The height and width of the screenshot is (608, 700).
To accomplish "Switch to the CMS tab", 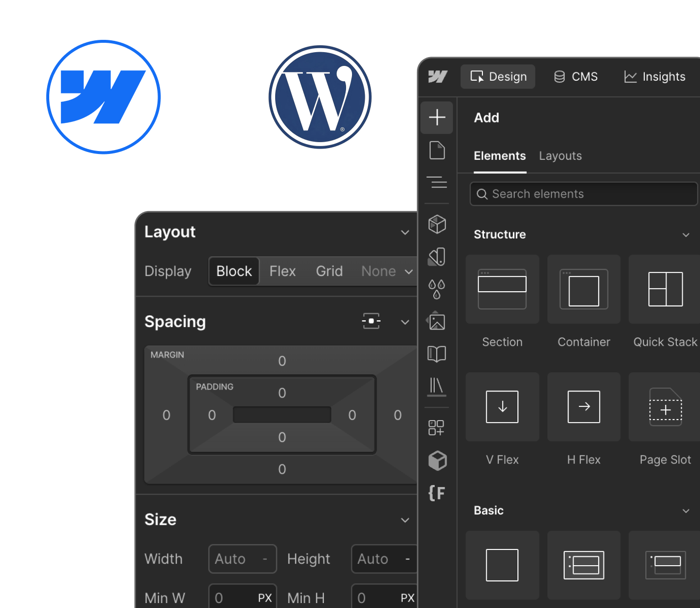I will click(x=576, y=77).
